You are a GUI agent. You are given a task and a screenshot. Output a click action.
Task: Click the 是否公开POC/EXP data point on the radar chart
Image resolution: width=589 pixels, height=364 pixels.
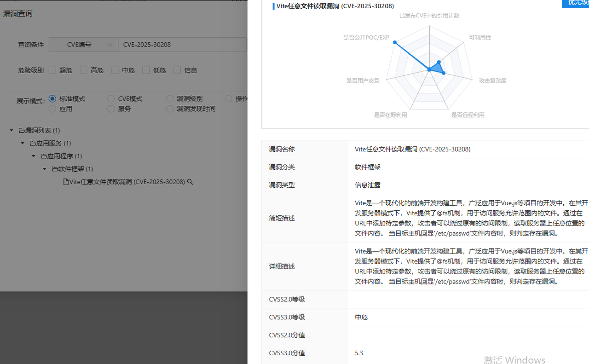click(394, 42)
